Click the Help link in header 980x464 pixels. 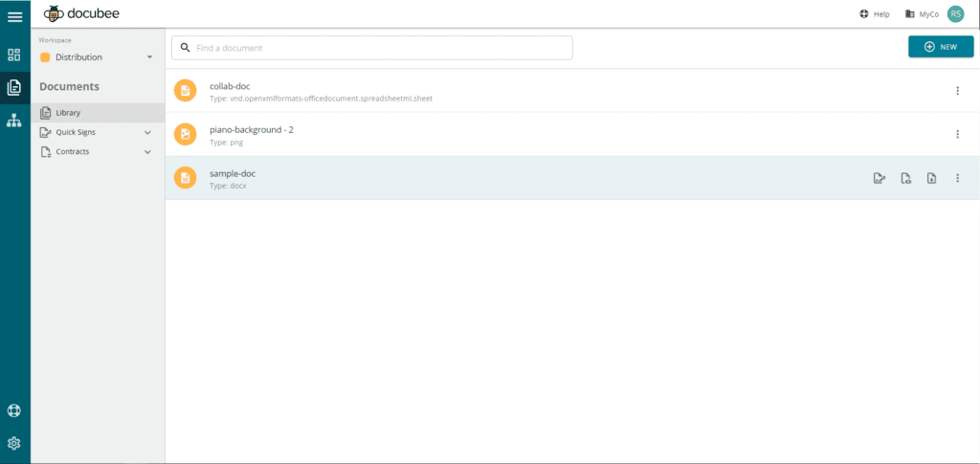click(x=875, y=14)
